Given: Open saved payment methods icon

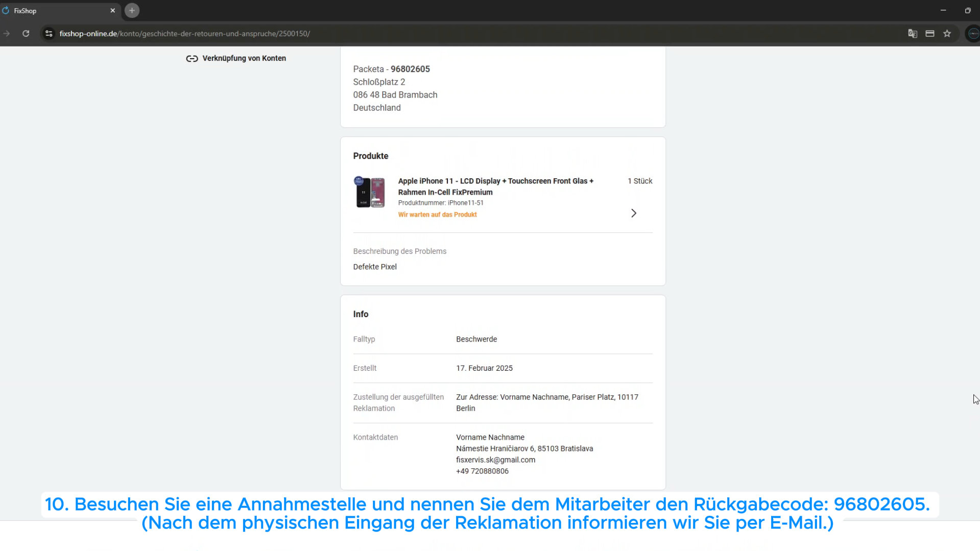Looking at the screenshot, I should 929,34.
